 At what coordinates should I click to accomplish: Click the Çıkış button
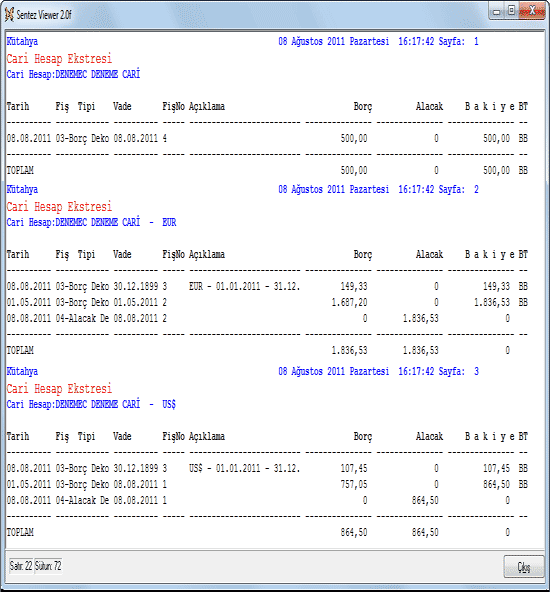[x=524, y=566]
